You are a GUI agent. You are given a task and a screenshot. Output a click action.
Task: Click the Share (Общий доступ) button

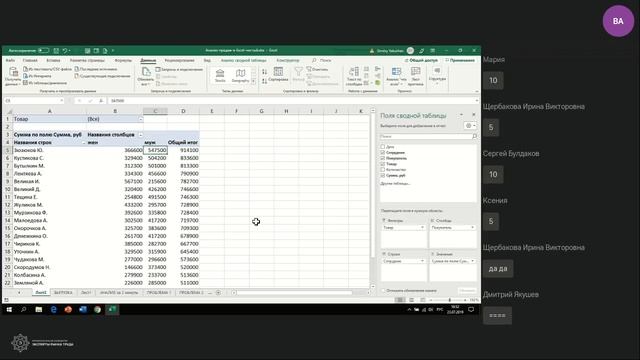[421, 60]
